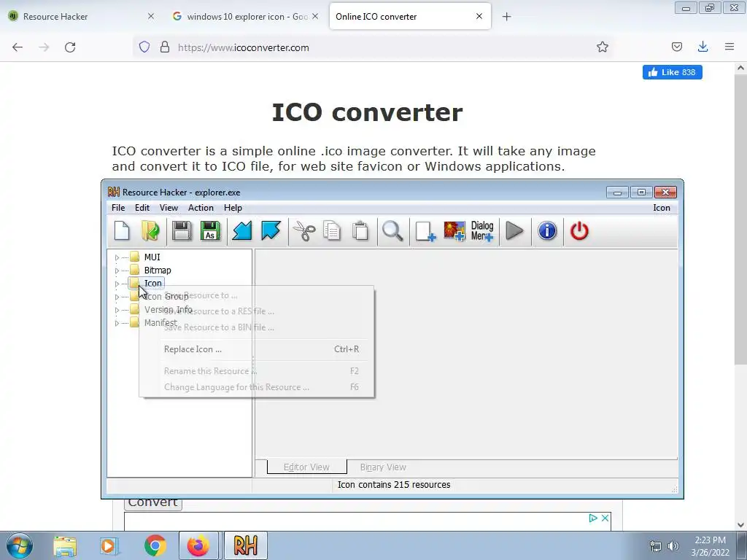747x560 pixels.
Task: Click the Resource Hacker taskbar button
Action: 245,545
